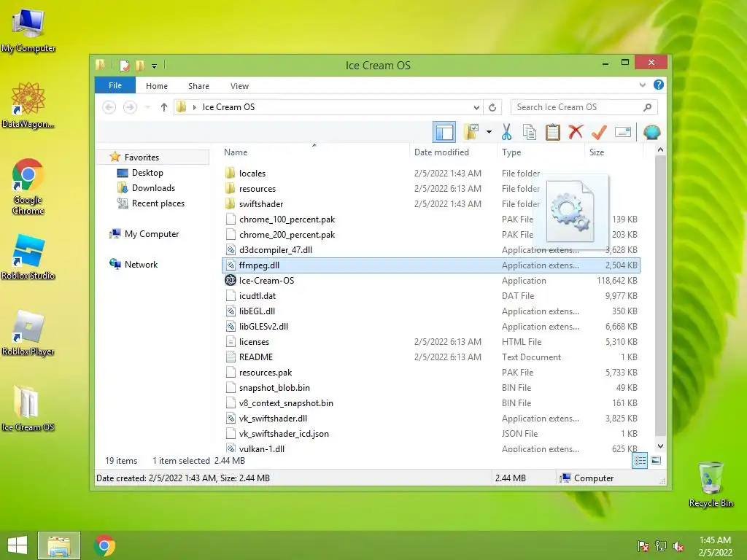Toggle the navigation pane layout button

tap(444, 133)
